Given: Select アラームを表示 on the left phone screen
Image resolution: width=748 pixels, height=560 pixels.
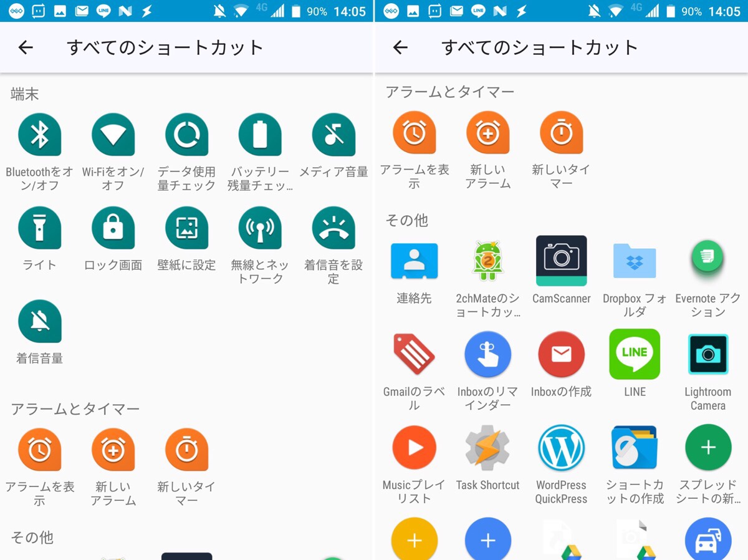Looking at the screenshot, I should tap(40, 449).
